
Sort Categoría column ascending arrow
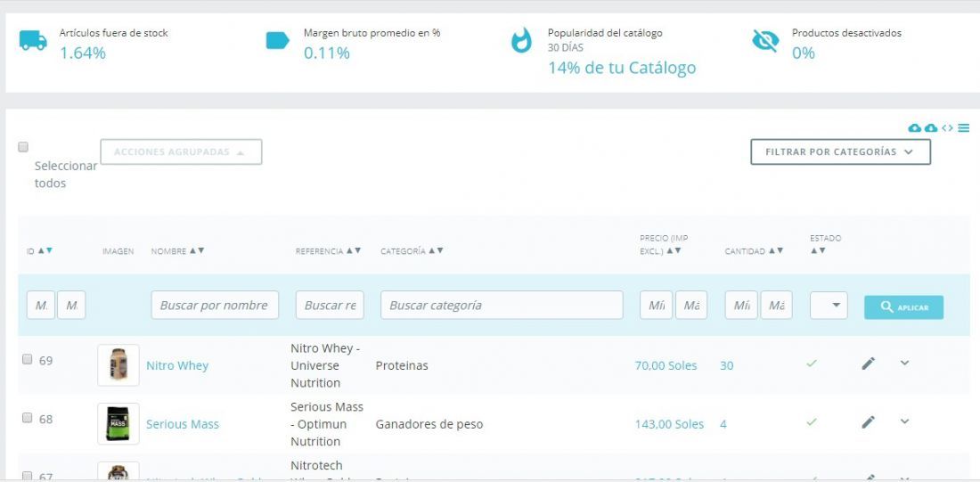coord(432,250)
